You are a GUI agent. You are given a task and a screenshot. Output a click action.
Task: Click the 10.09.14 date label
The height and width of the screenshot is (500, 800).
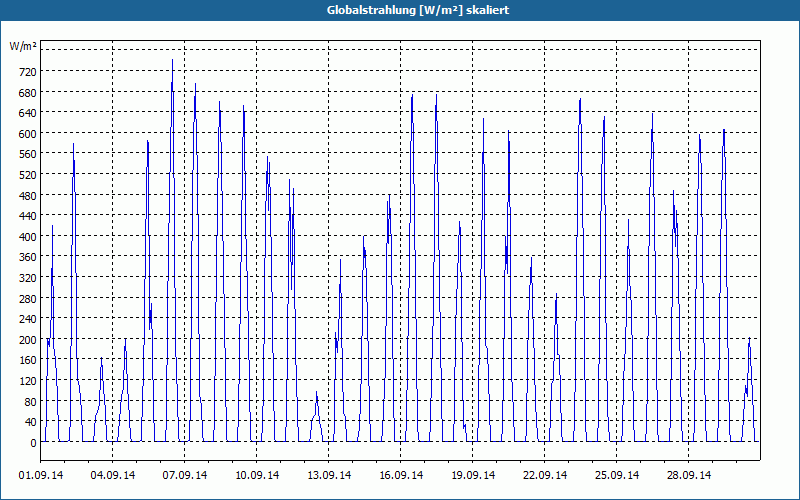pos(257,475)
